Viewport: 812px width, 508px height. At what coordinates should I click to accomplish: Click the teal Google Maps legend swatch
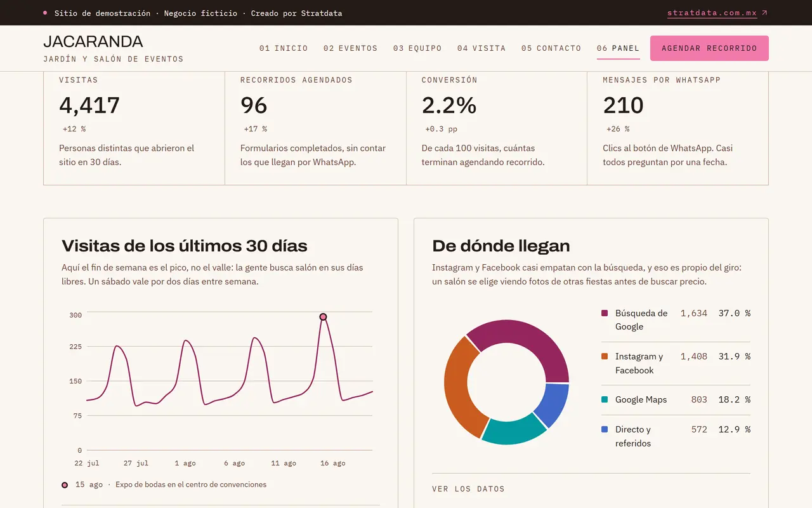(x=605, y=399)
